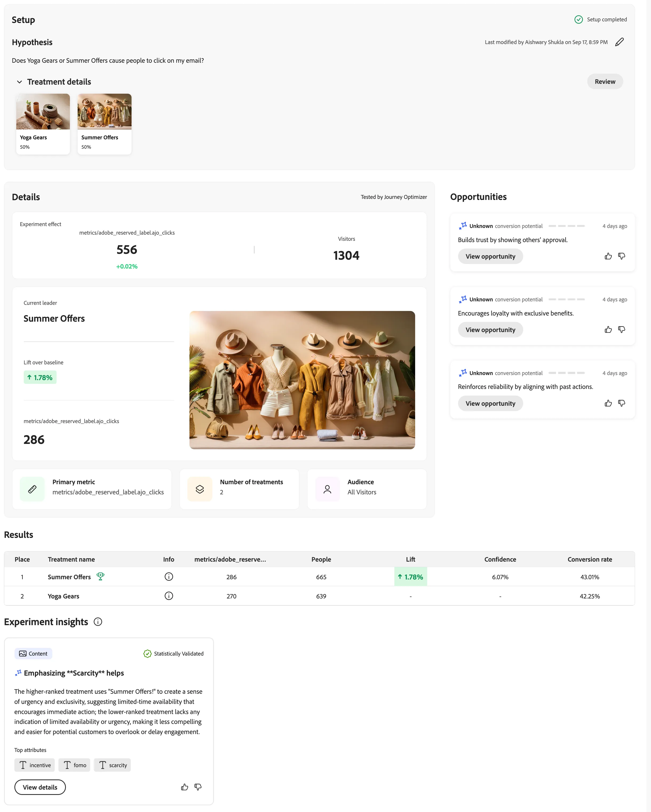Click the Conversion rate column header
This screenshot has width=651, height=812.
590,559
